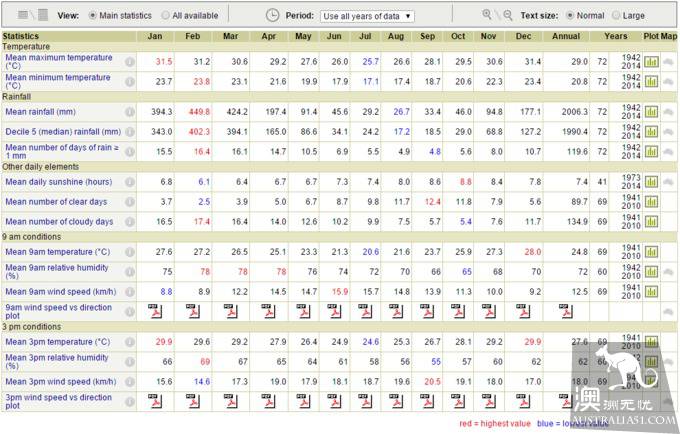This screenshot has width=680, height=434.
Task: Click the period clock icon
Action: coord(272,16)
